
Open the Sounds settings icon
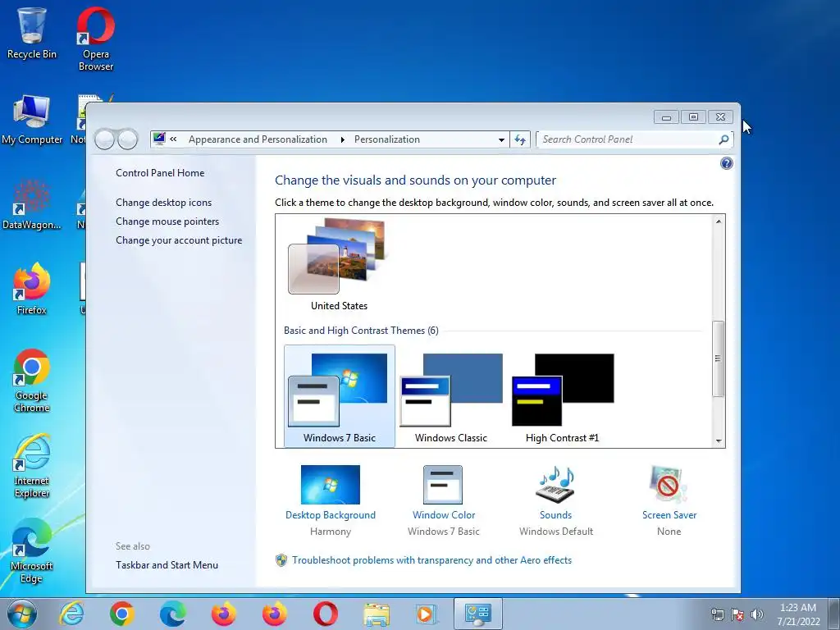click(x=555, y=484)
